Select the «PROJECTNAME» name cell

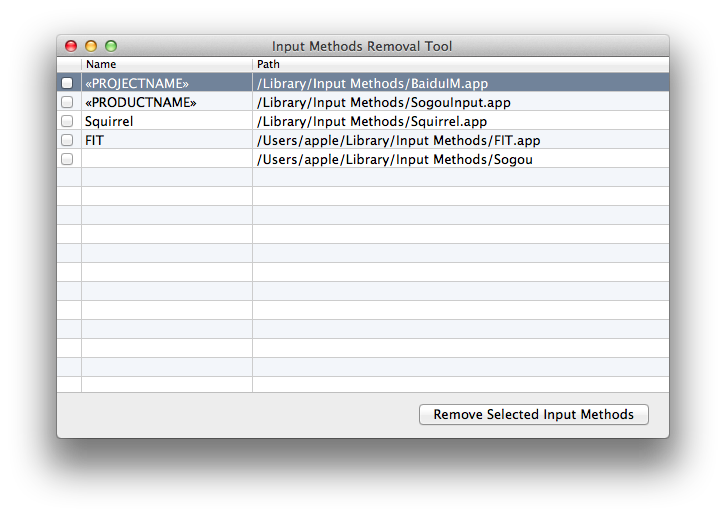coord(137,83)
